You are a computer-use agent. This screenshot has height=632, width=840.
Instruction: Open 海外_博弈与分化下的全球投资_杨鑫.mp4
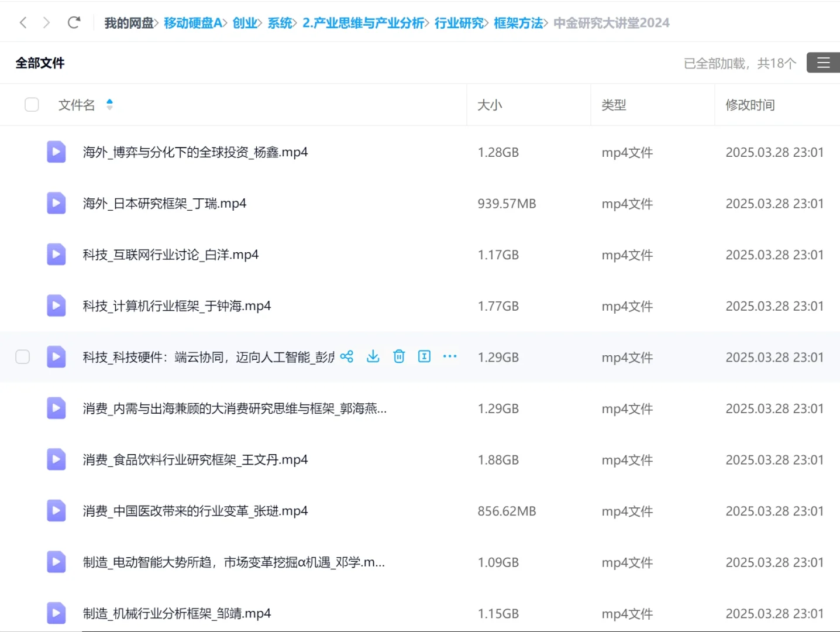(x=195, y=152)
